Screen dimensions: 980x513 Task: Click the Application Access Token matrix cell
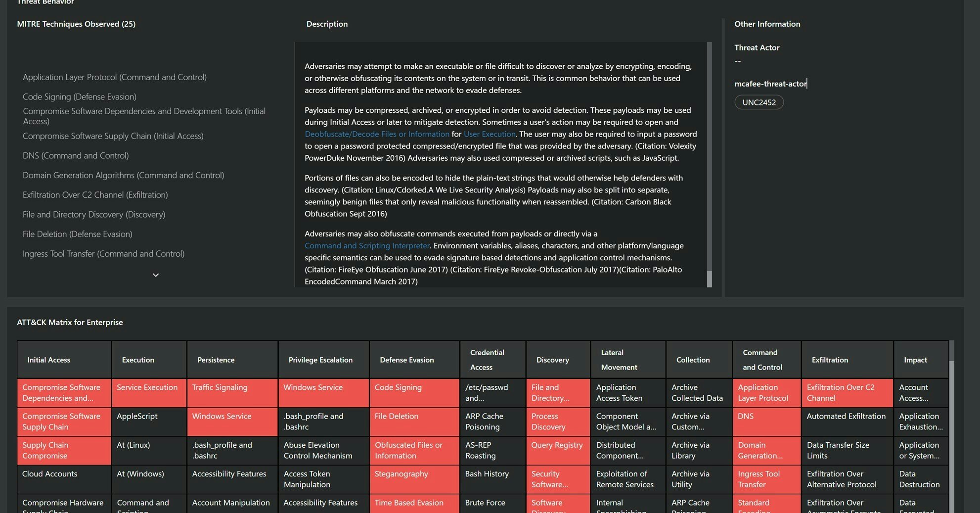tap(628, 393)
